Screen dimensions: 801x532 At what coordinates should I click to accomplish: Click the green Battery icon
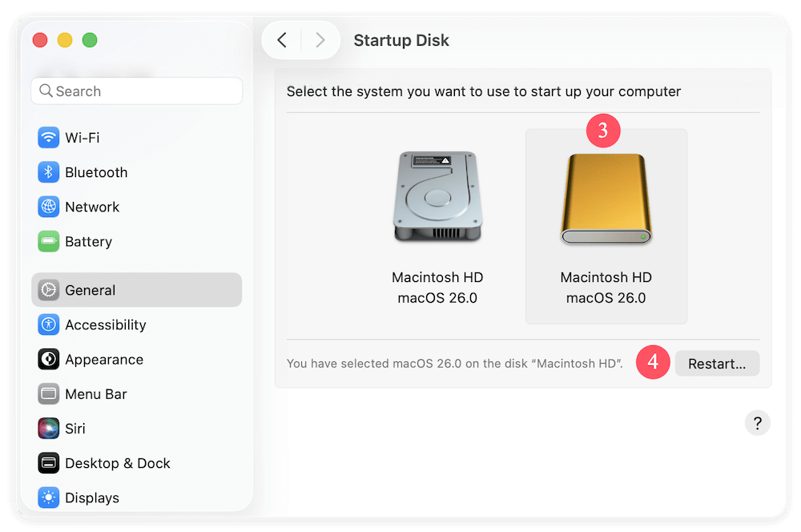(x=49, y=241)
